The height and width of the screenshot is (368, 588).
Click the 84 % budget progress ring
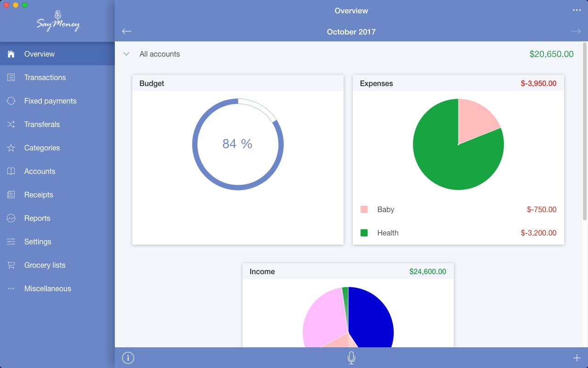[x=238, y=144]
